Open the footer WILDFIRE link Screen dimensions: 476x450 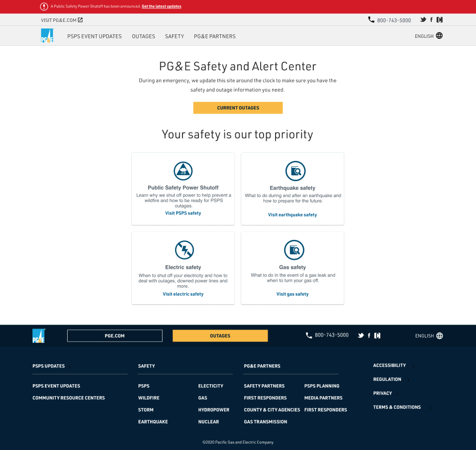click(149, 398)
